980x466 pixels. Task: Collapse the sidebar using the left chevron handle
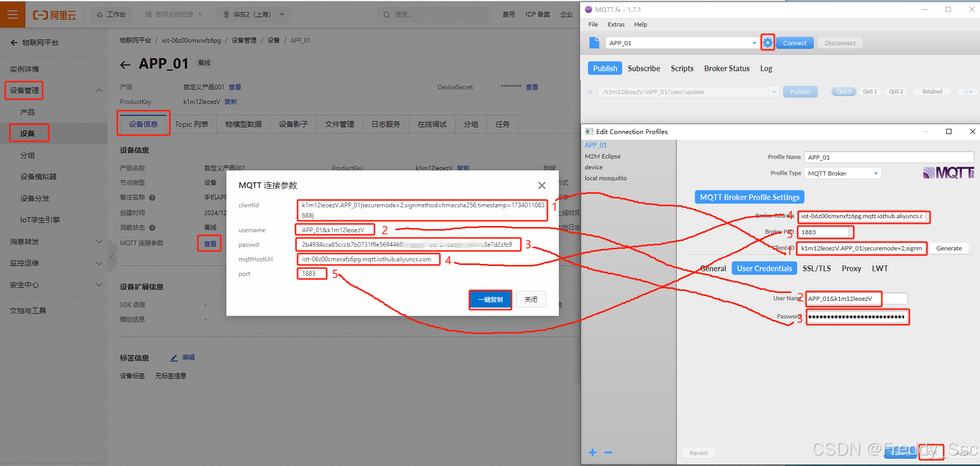click(112, 257)
